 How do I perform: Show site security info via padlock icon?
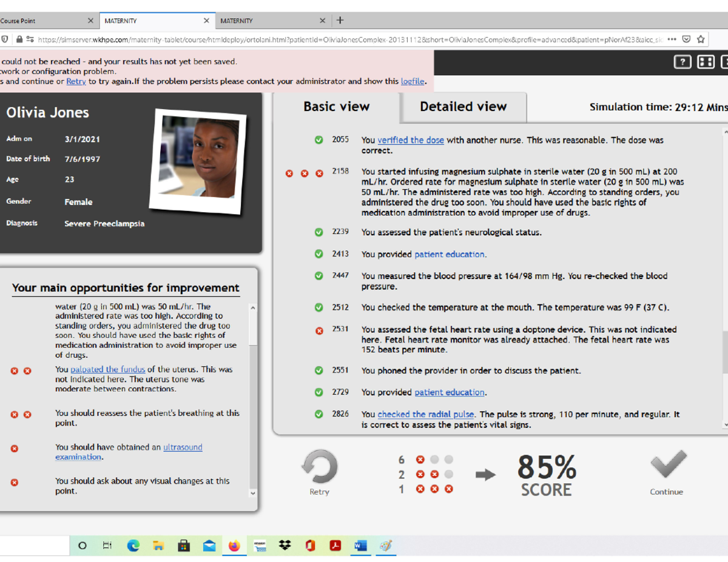tap(20, 39)
